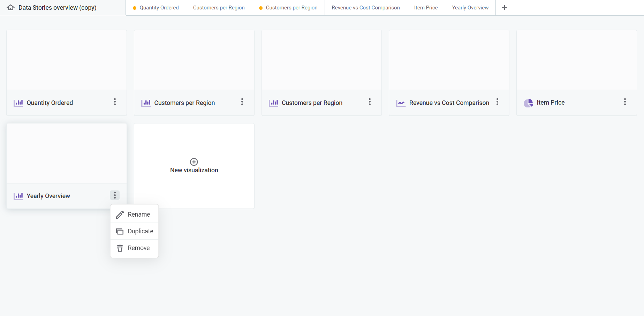Click the line chart icon for Revenue vs Cost Comparison

401,103
